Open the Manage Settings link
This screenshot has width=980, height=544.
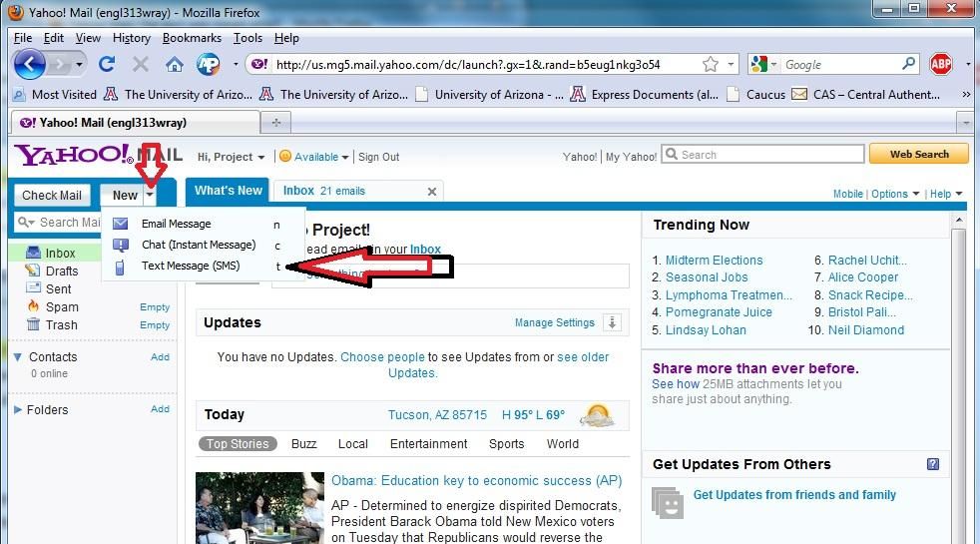[x=555, y=322]
